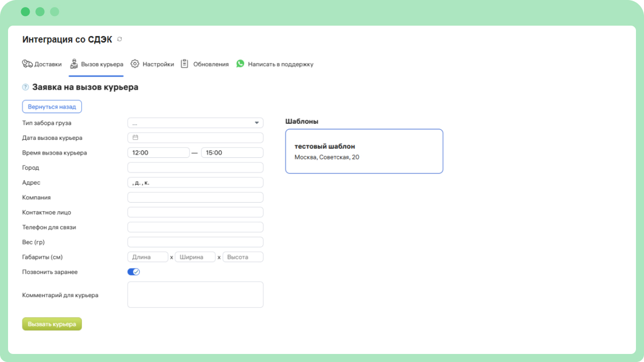Click the Адрес label
The image size is (644, 362).
(31, 183)
